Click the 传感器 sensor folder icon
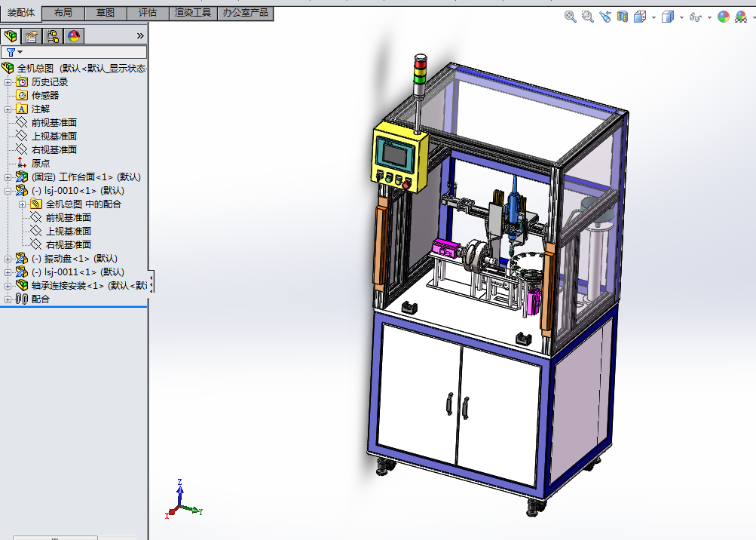756x540 pixels. pyautogui.click(x=22, y=95)
